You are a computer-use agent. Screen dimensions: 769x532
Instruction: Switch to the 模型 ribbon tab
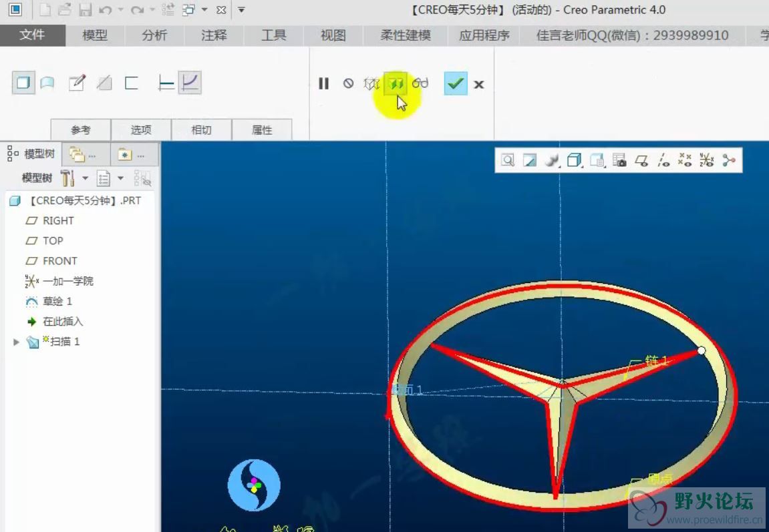point(95,35)
